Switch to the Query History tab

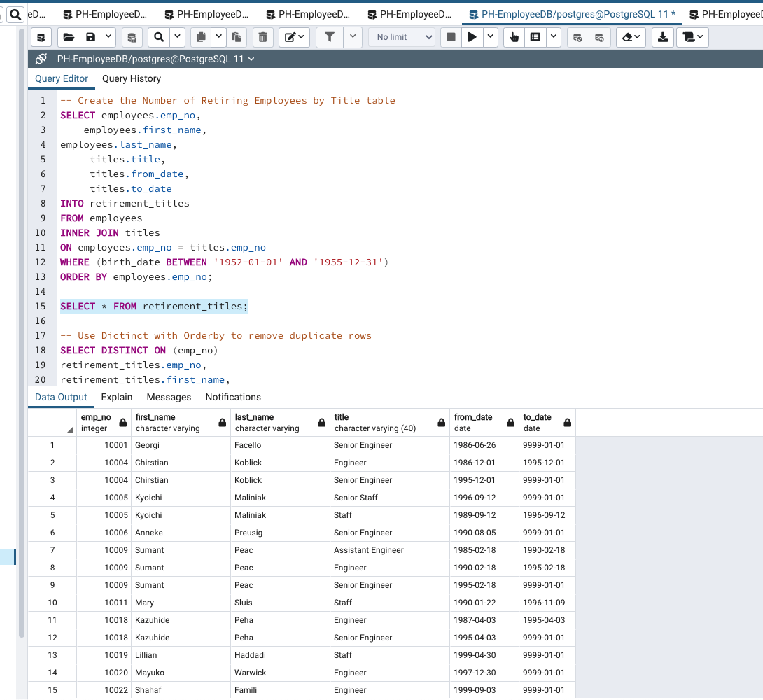point(132,79)
